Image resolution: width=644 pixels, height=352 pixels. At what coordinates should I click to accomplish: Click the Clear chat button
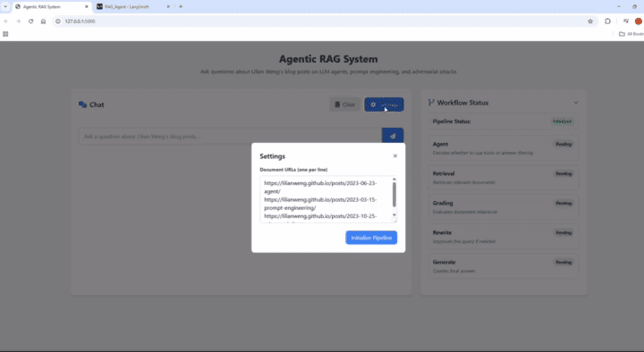coord(344,105)
